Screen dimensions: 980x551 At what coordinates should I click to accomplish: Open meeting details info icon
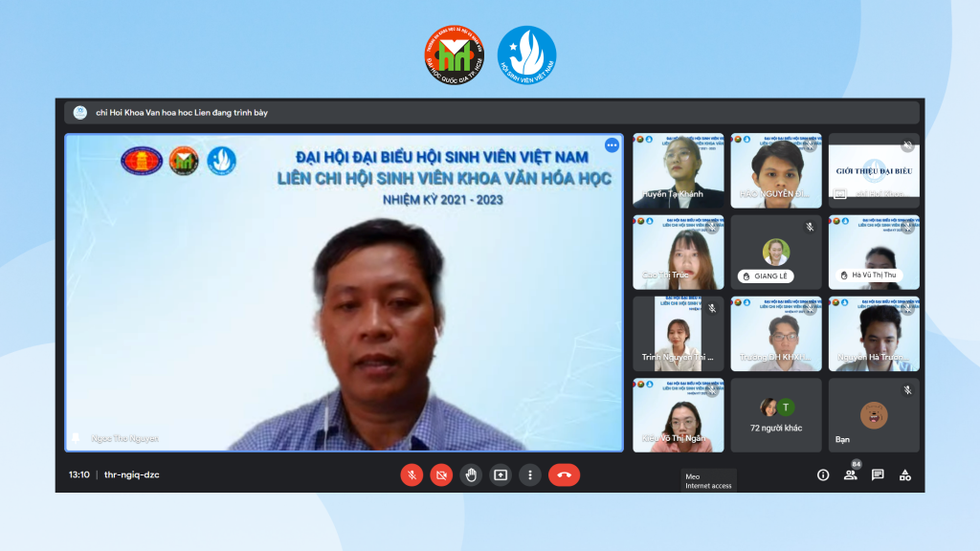click(823, 474)
